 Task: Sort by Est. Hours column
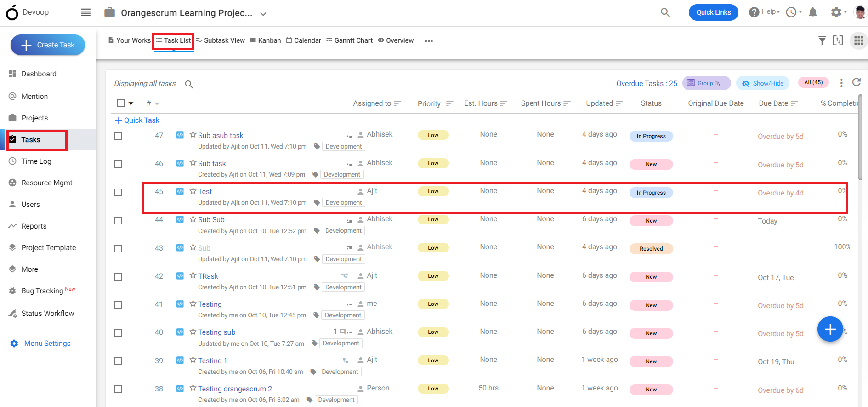(504, 103)
